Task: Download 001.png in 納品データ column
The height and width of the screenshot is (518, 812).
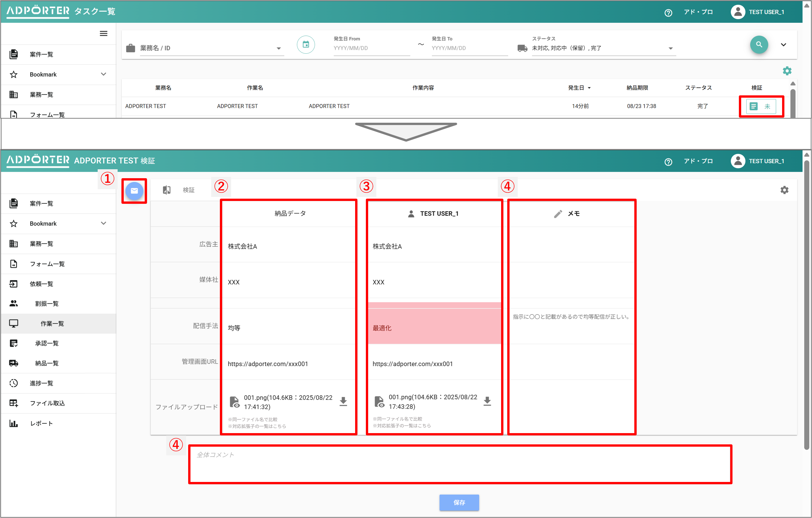Action: click(343, 401)
